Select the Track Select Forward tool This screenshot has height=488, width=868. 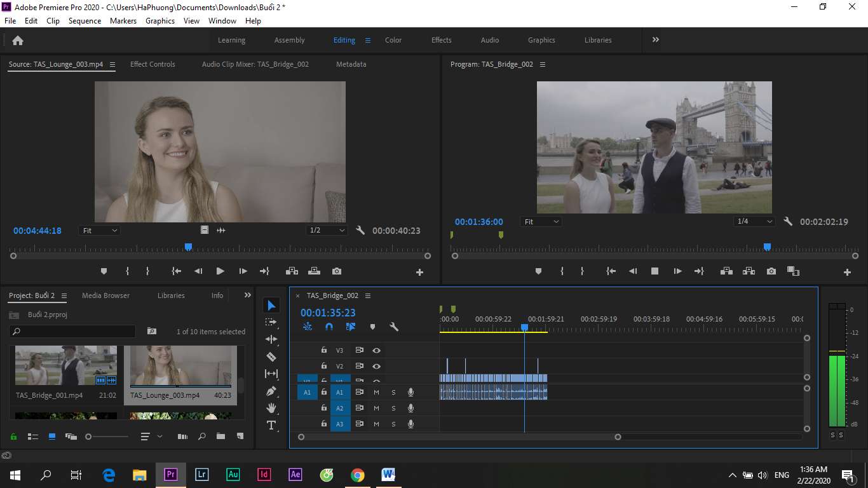(271, 322)
